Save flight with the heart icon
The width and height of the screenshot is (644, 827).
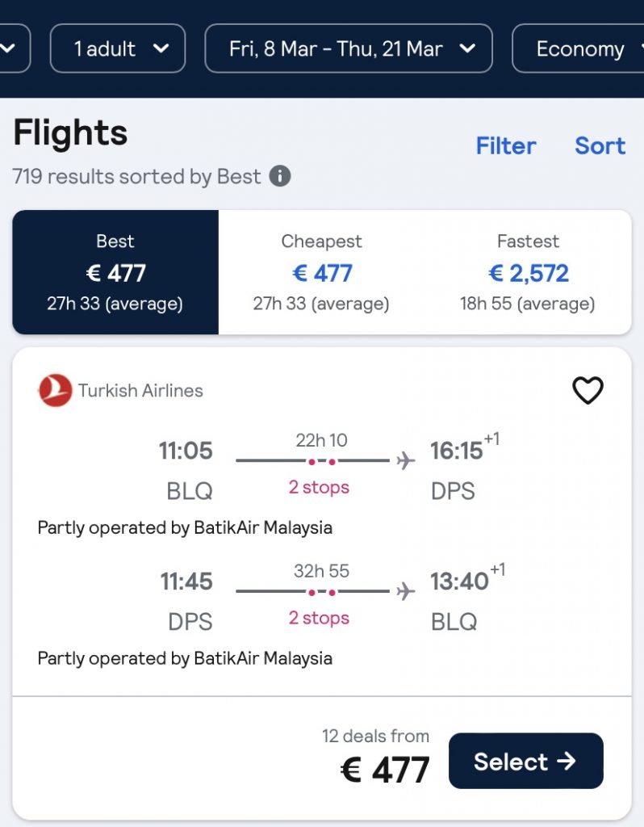pyautogui.click(x=588, y=391)
